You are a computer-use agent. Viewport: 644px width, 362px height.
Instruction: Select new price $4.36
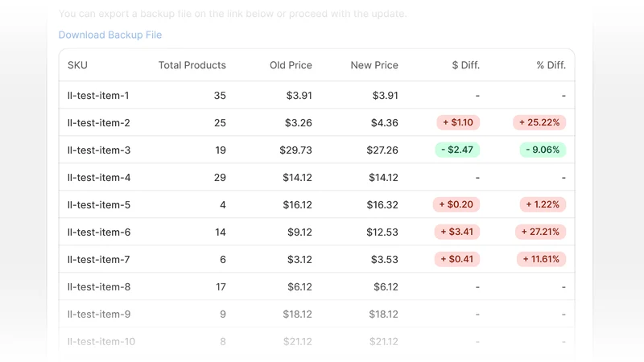pyautogui.click(x=385, y=123)
